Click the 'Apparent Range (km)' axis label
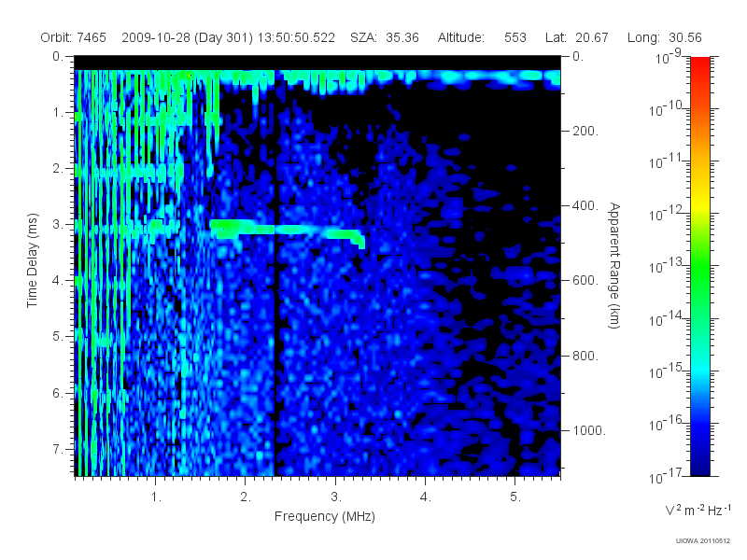The image size is (747, 560). click(614, 265)
